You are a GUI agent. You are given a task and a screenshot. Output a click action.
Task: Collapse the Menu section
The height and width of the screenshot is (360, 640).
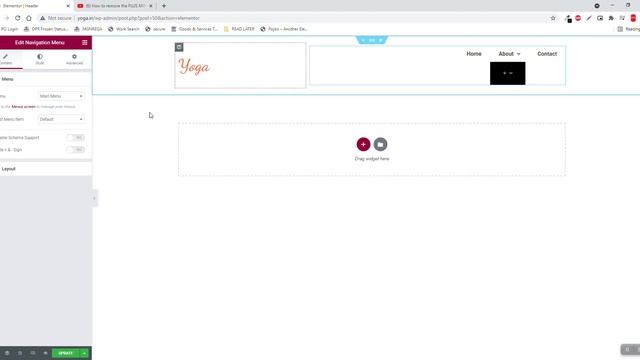click(x=46, y=79)
